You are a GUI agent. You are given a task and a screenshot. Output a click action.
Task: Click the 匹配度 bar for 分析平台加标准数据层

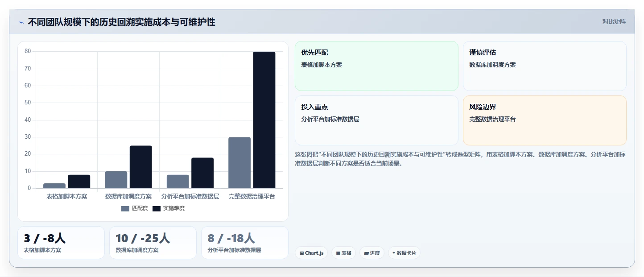178,182
